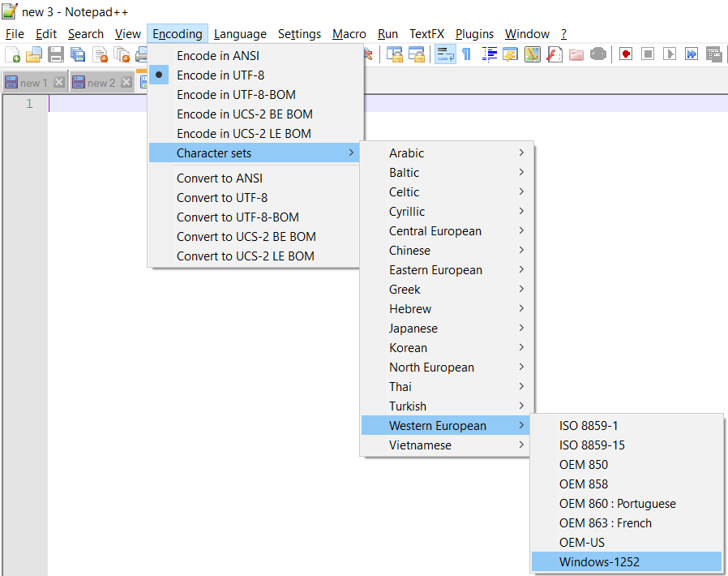The image size is (728, 576).
Task: Click the floppy icon on new 2 tab
Action: coord(79,82)
